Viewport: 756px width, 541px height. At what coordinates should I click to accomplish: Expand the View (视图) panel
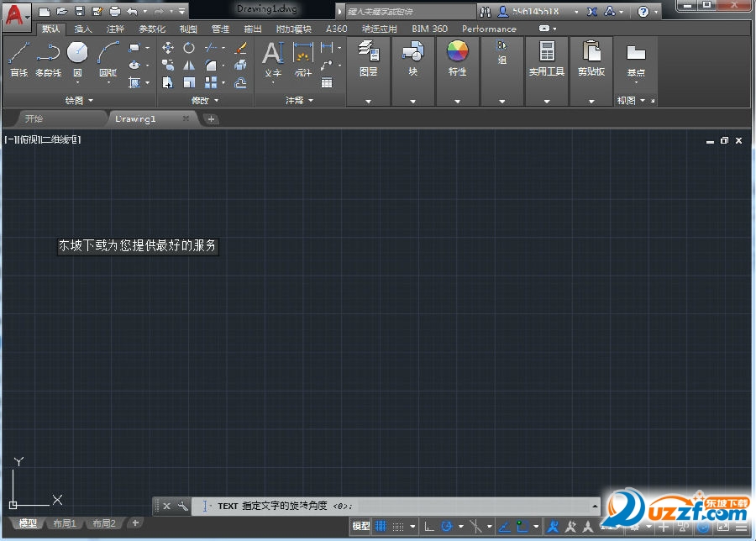coord(631,100)
